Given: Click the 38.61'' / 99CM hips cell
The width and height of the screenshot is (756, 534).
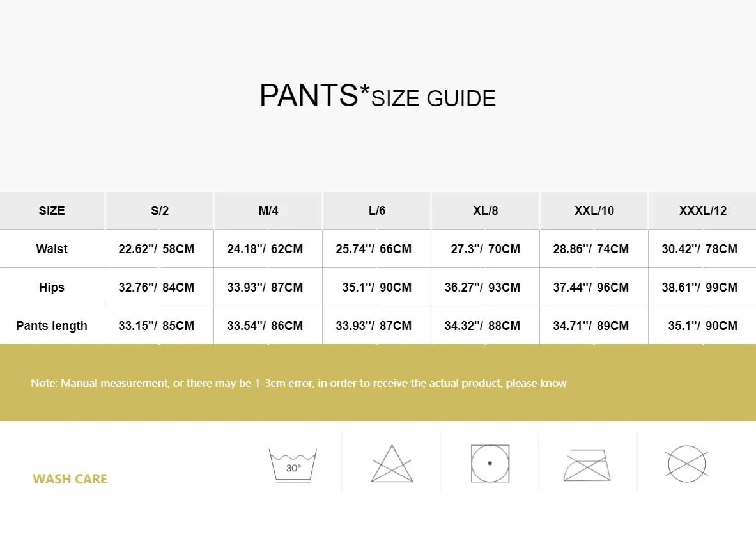Looking at the screenshot, I should coord(700,287).
